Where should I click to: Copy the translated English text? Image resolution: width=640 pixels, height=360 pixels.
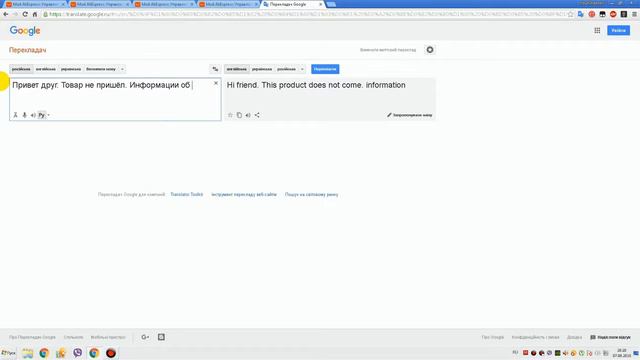pyautogui.click(x=239, y=115)
